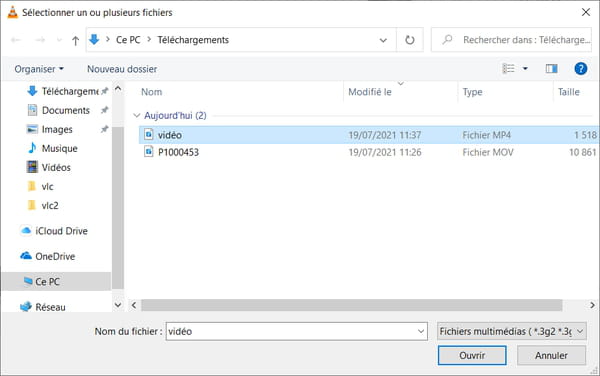Select Téléchargements in the address path
The height and width of the screenshot is (376, 600).
[x=193, y=40]
